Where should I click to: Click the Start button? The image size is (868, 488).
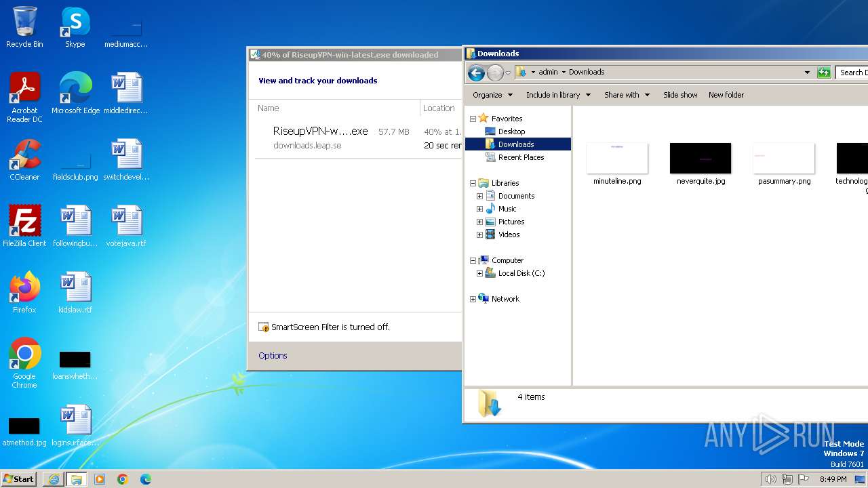click(x=19, y=479)
